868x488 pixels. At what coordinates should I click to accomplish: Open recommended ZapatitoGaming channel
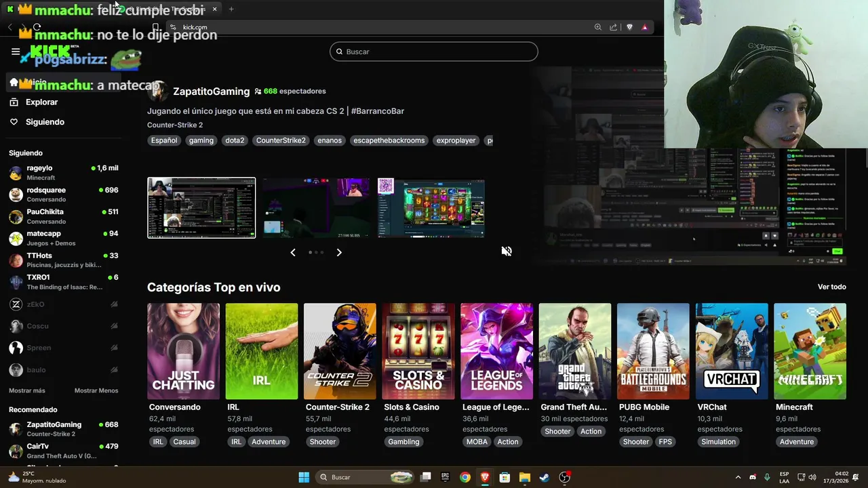point(64,429)
